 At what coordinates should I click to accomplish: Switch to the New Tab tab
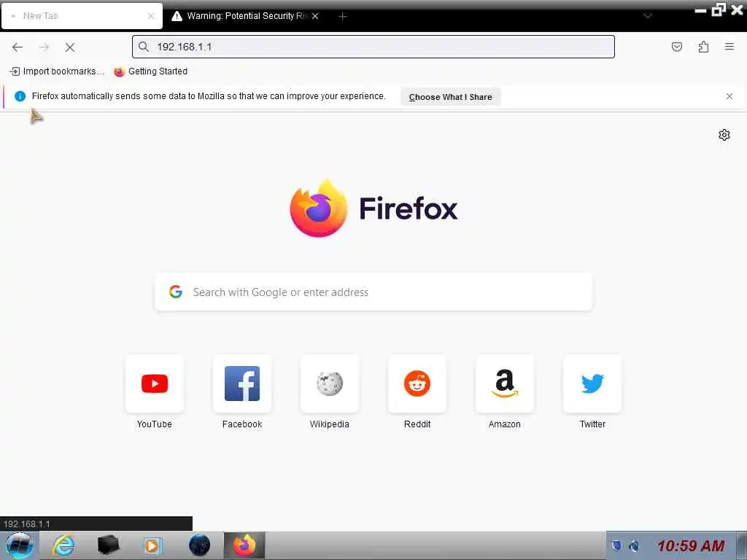(82, 16)
